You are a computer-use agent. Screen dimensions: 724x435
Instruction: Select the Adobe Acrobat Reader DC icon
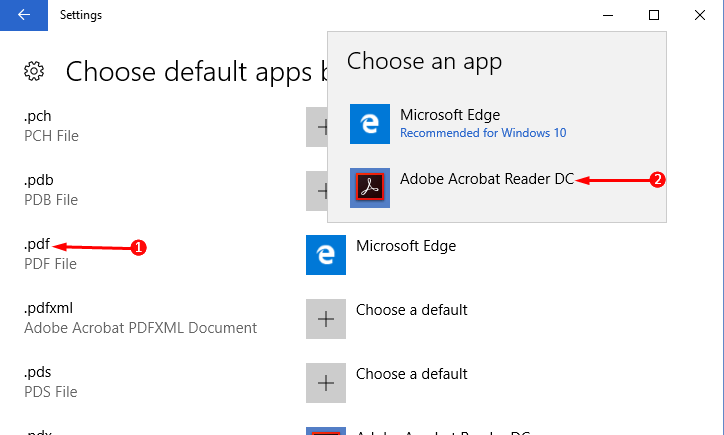tap(369, 187)
